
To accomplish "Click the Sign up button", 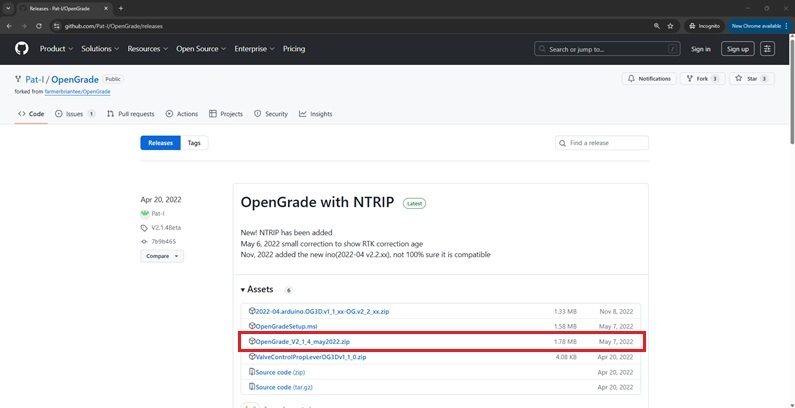I will [x=738, y=48].
